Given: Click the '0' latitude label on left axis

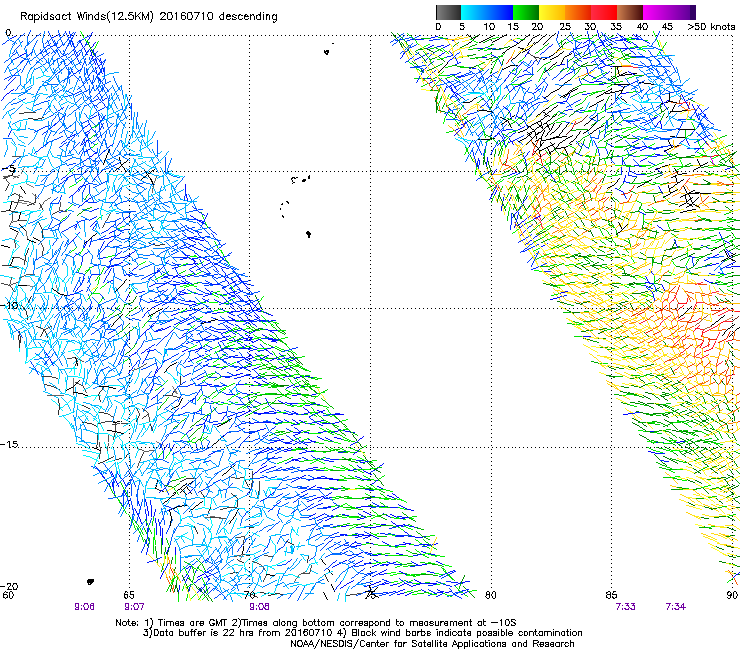Looking at the screenshot, I should coord(8,33).
